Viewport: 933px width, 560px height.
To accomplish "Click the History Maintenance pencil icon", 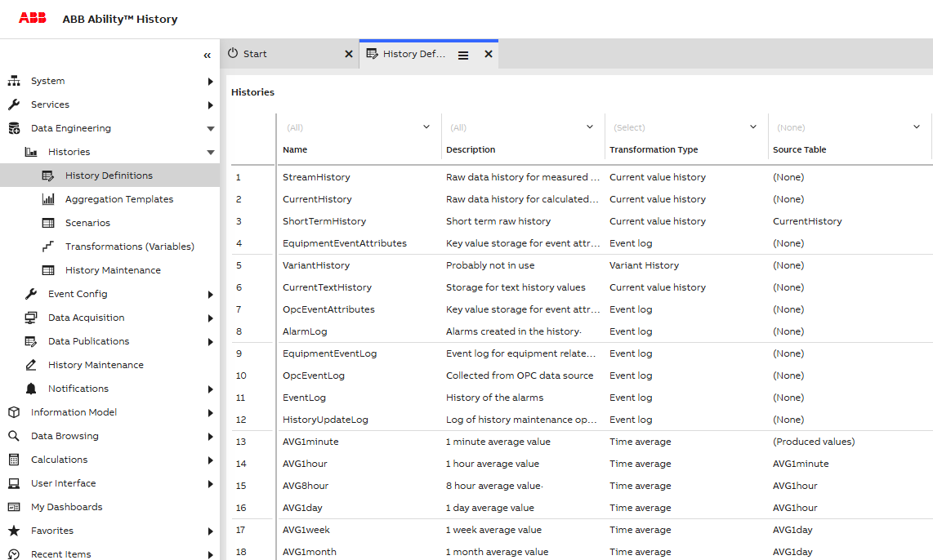I will [31, 365].
